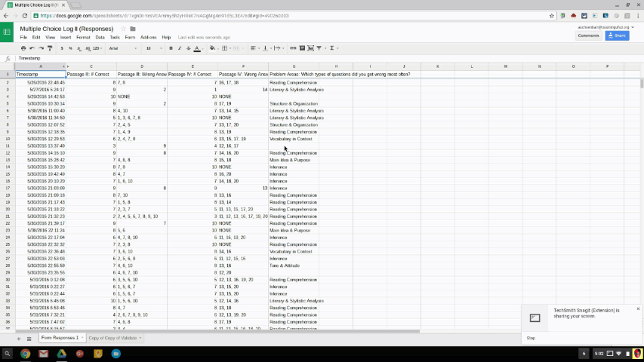Open vertical align dropdown
644x362 pixels.
[x=267, y=48]
